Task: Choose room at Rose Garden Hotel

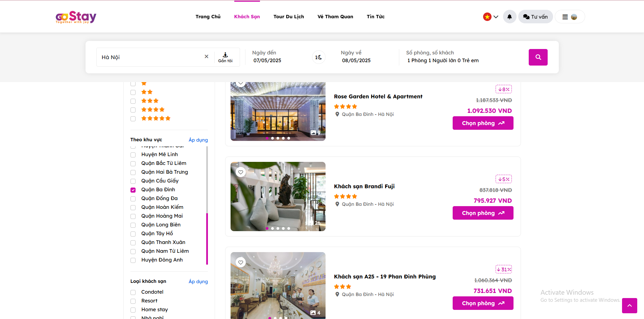Action: pos(483,123)
